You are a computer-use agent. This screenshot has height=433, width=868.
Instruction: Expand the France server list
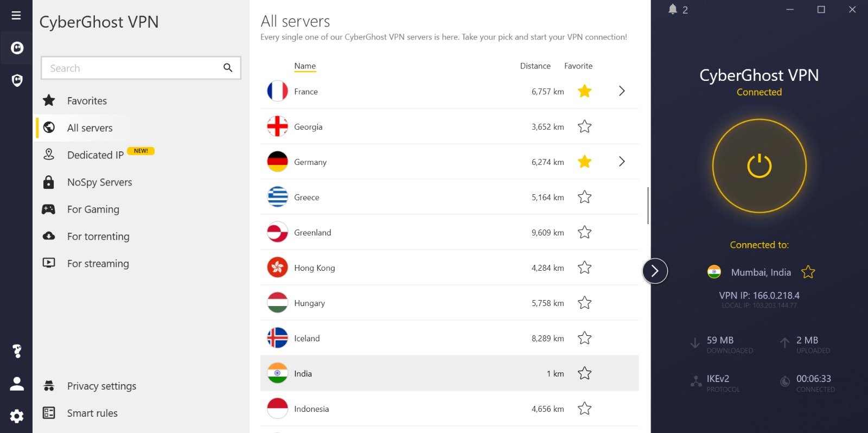622,91
